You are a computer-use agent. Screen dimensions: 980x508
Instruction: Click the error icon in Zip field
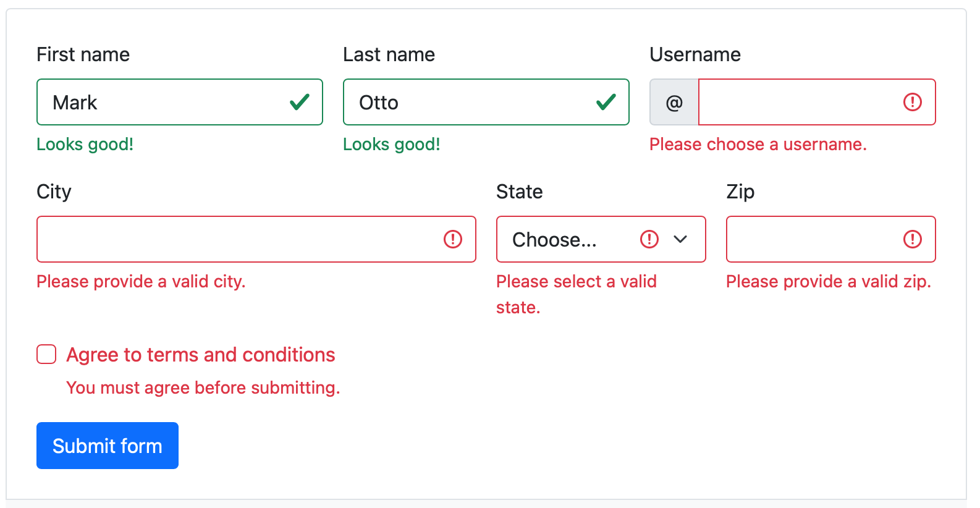pyautogui.click(x=913, y=239)
